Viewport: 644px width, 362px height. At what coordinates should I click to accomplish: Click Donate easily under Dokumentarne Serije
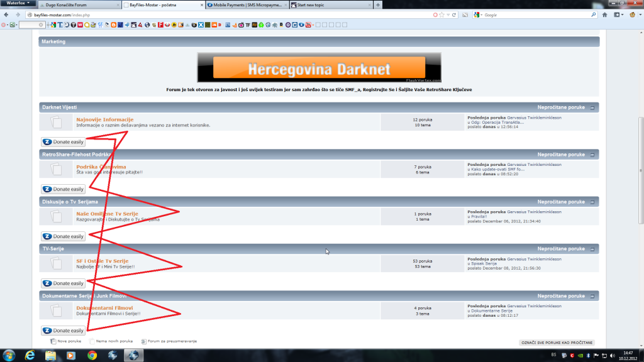(x=64, y=331)
